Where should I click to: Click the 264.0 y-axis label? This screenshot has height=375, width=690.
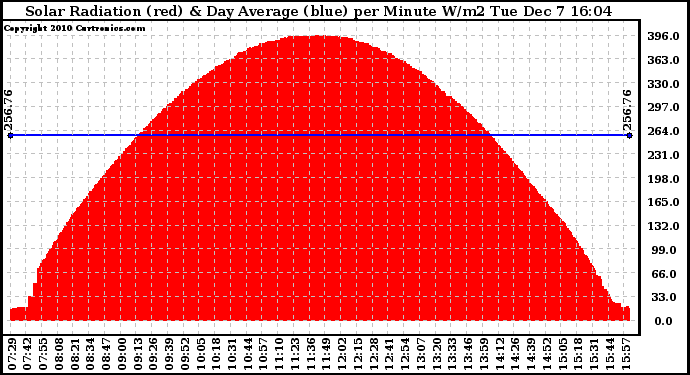coord(663,131)
